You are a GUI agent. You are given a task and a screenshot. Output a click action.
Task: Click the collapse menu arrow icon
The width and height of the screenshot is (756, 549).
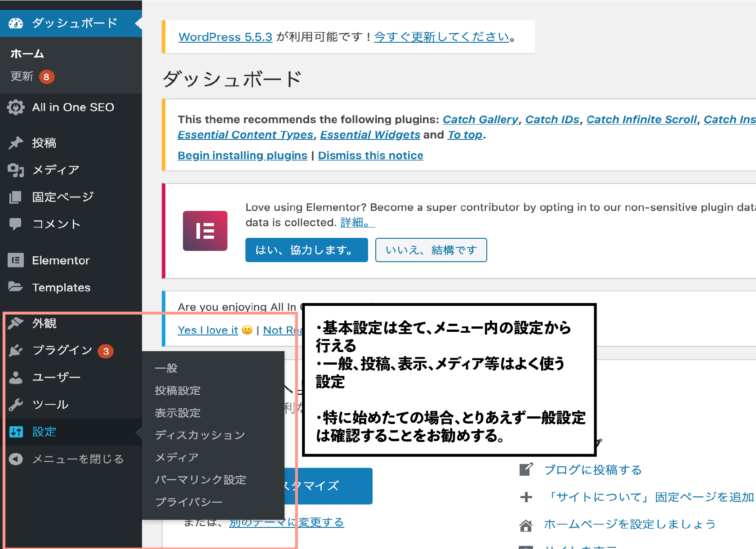pos(16,459)
